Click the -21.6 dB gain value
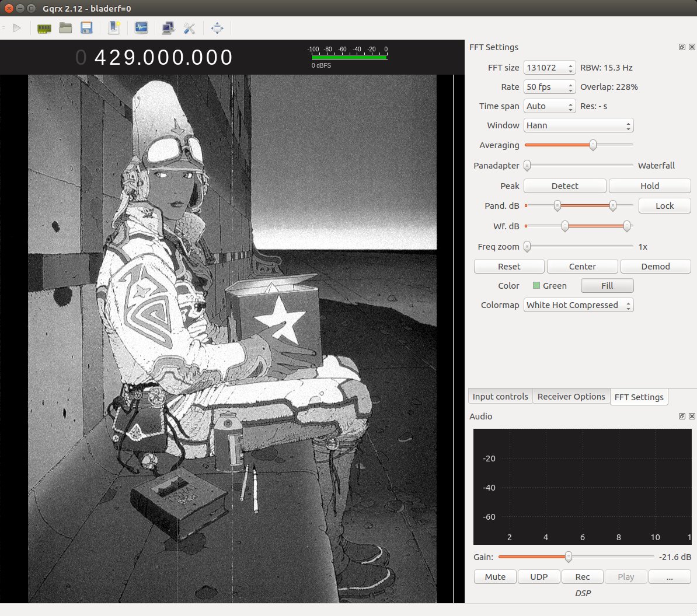Screen dimensions: 697x616 (675, 556)
